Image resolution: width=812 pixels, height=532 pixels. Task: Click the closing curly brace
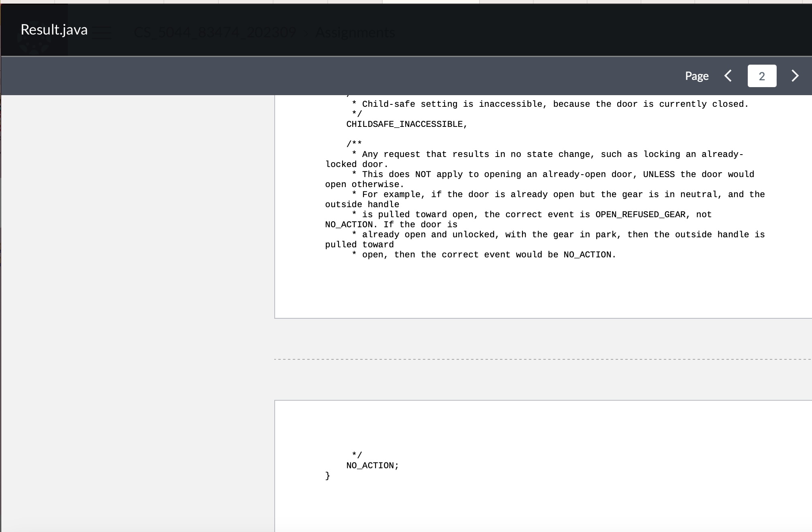[x=328, y=476]
